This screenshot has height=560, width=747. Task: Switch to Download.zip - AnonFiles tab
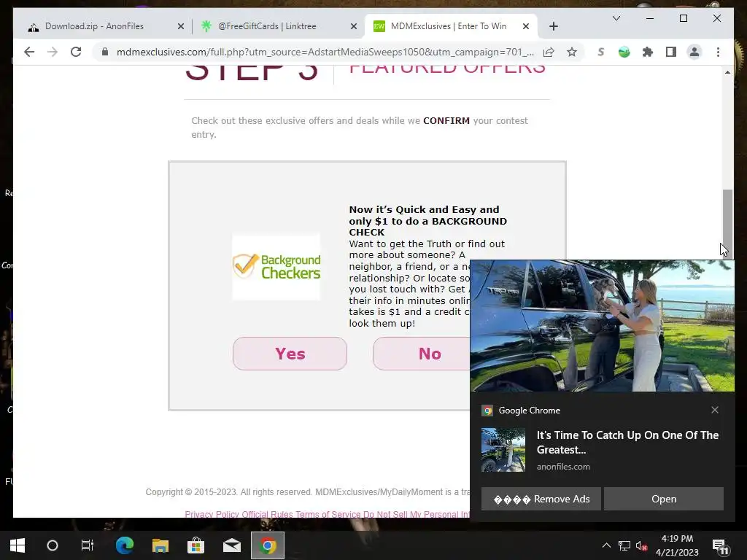click(94, 26)
